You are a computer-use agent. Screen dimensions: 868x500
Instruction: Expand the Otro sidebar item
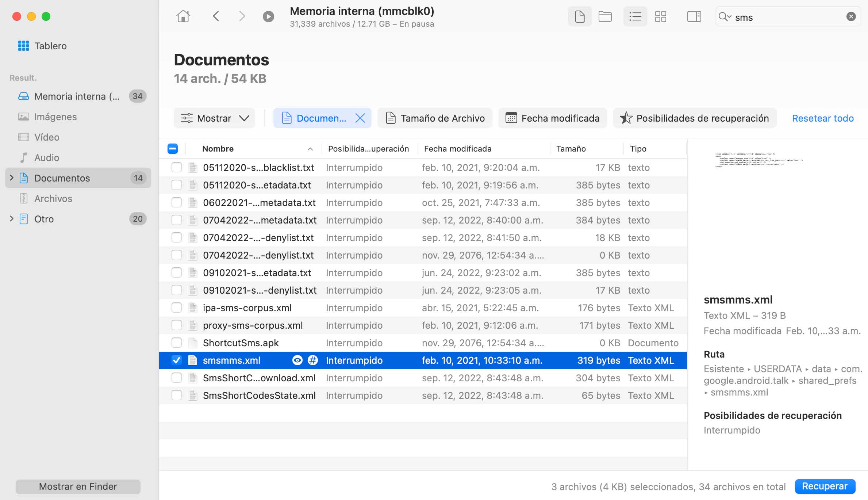(11, 219)
